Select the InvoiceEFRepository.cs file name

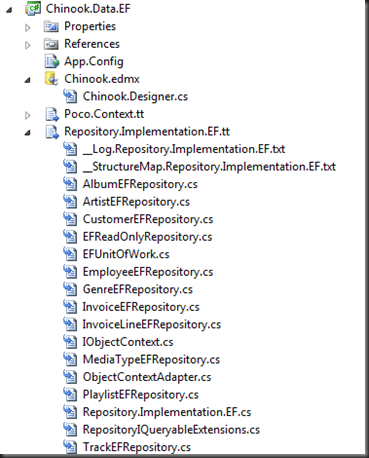(x=141, y=307)
